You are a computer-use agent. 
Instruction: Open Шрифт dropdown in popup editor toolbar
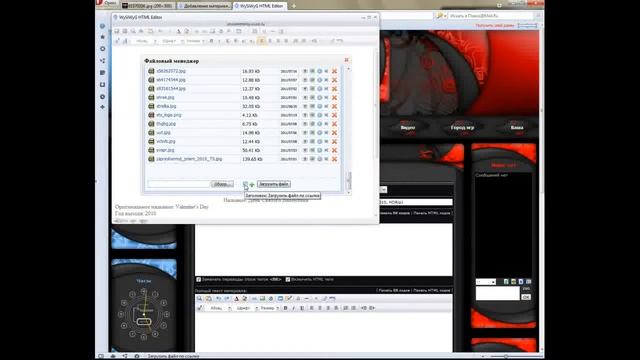(x=171, y=41)
